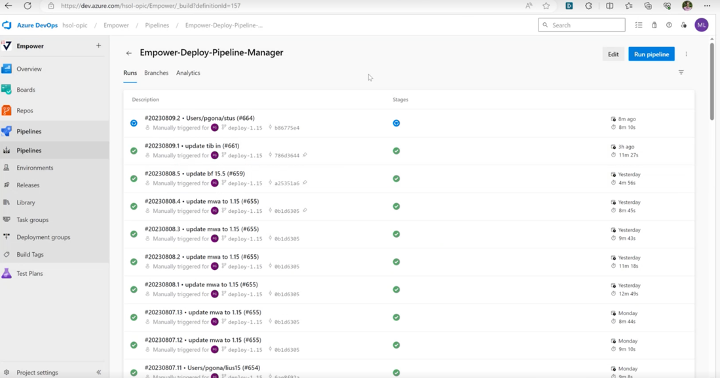Screen dimensions: 720x378
Task: Click the Empower project name
Action: (x=30, y=46)
